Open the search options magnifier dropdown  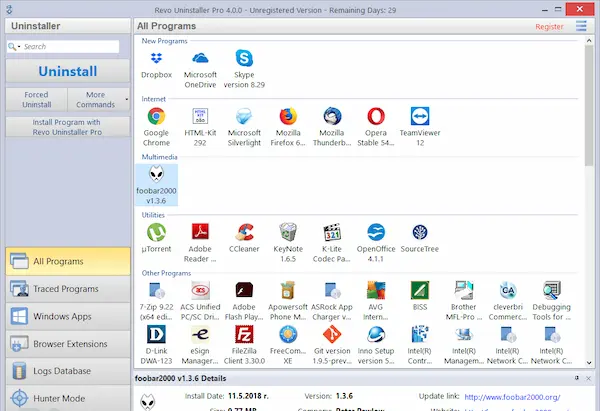[x=14, y=47]
